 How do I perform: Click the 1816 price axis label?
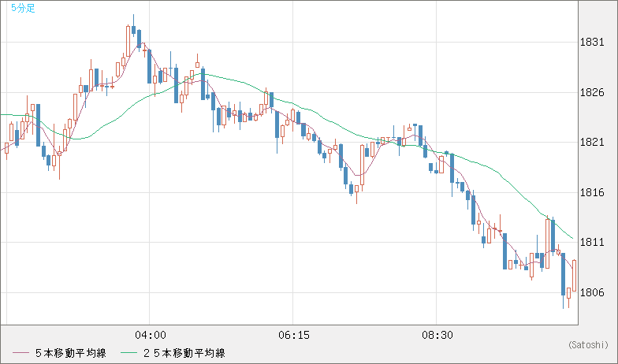(592, 192)
